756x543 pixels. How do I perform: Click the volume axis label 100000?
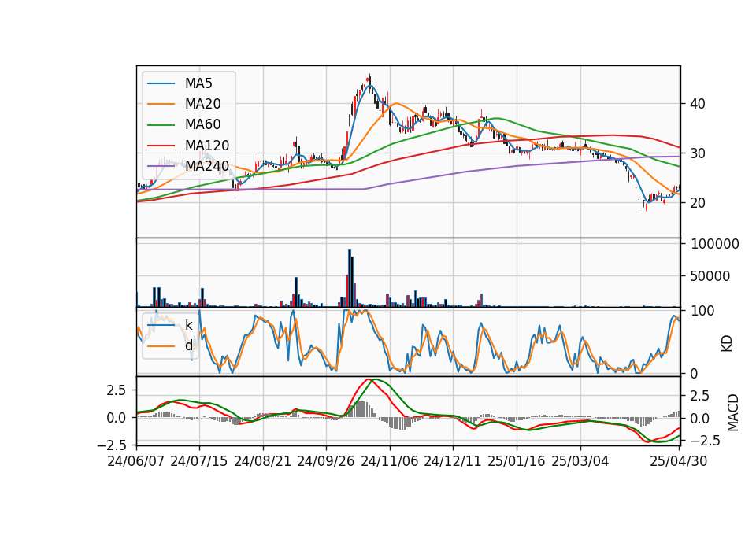(x=714, y=244)
